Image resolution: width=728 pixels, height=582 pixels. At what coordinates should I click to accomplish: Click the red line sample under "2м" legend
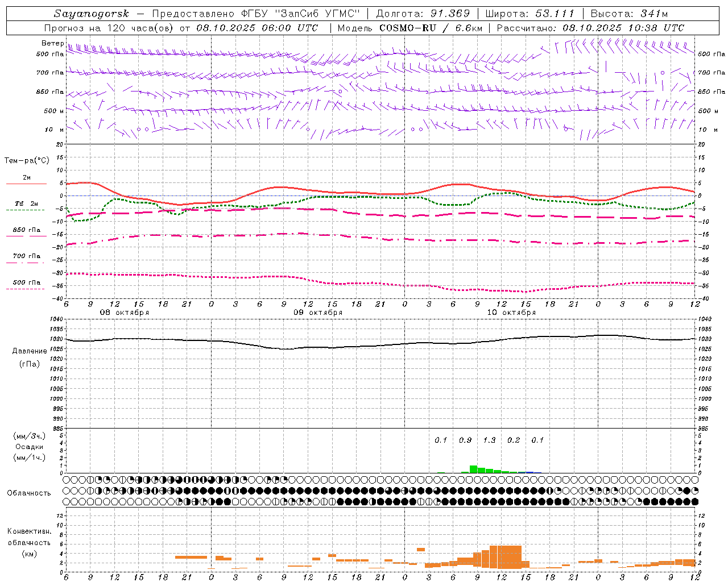tap(26, 184)
